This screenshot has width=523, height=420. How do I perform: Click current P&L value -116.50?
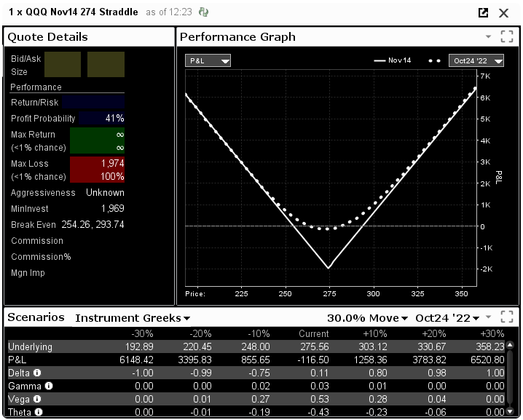[x=313, y=360]
